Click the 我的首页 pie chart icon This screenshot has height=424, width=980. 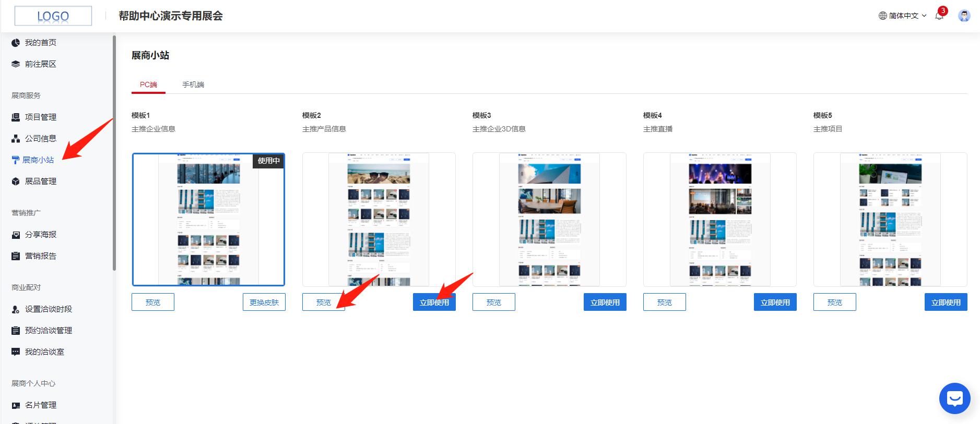coord(16,43)
